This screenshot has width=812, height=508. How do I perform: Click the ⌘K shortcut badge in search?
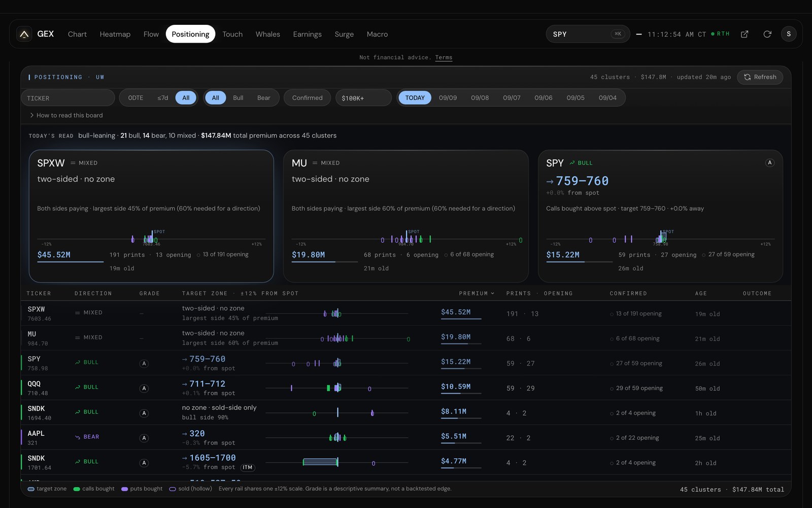[x=618, y=34]
